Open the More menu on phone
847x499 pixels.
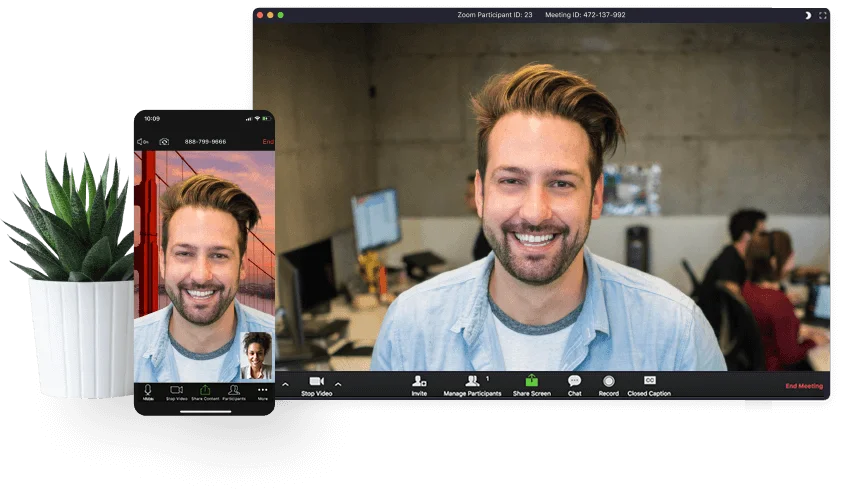(x=262, y=390)
